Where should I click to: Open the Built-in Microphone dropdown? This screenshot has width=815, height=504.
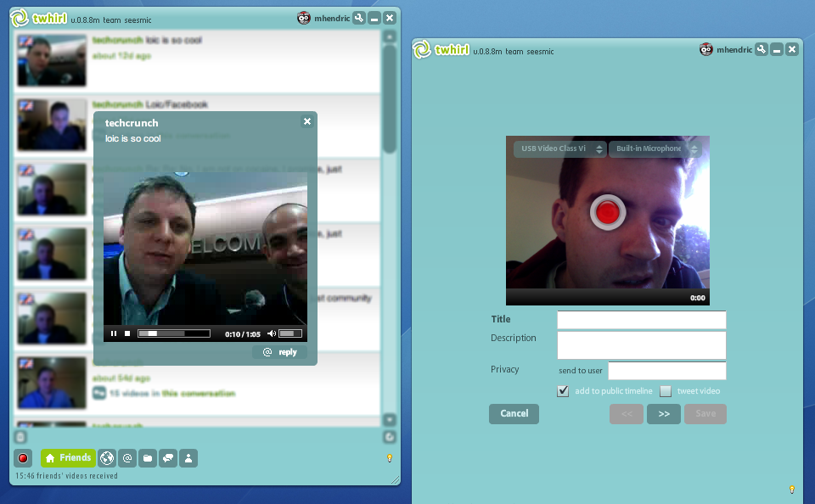pyautogui.click(x=655, y=148)
